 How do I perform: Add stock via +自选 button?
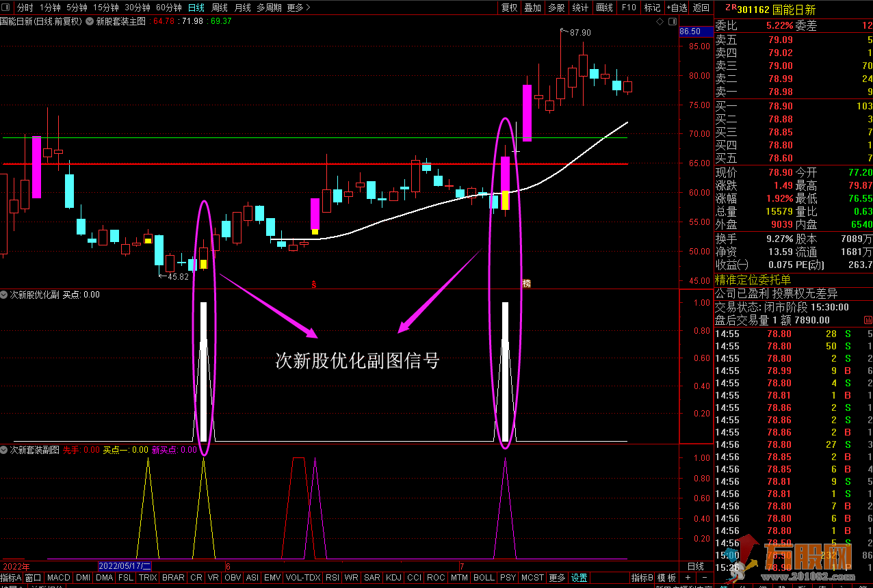tap(676, 8)
